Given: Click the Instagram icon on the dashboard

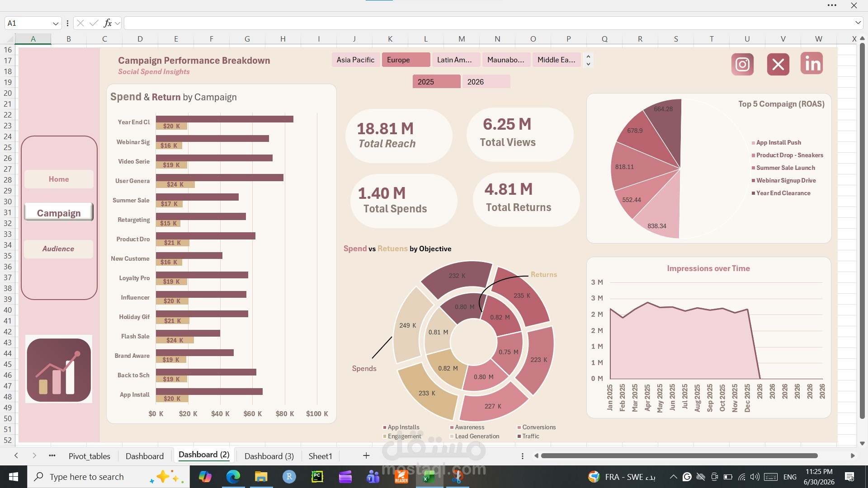Looking at the screenshot, I should tap(742, 64).
